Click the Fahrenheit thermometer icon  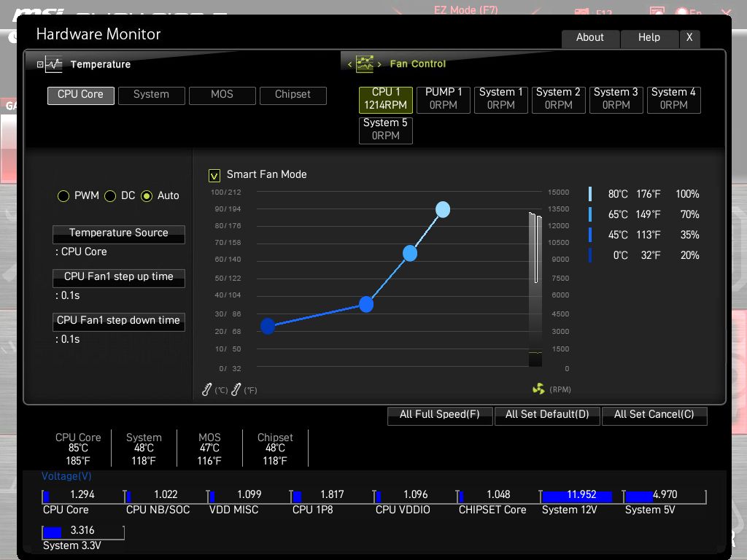coord(236,389)
